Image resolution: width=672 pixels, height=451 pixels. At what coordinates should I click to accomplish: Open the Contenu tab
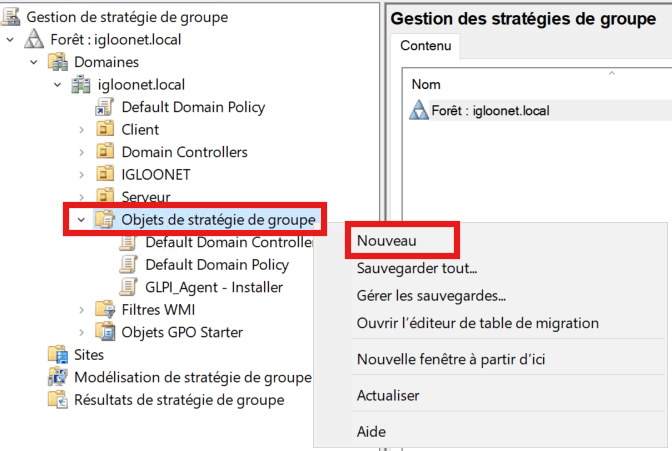point(426,45)
